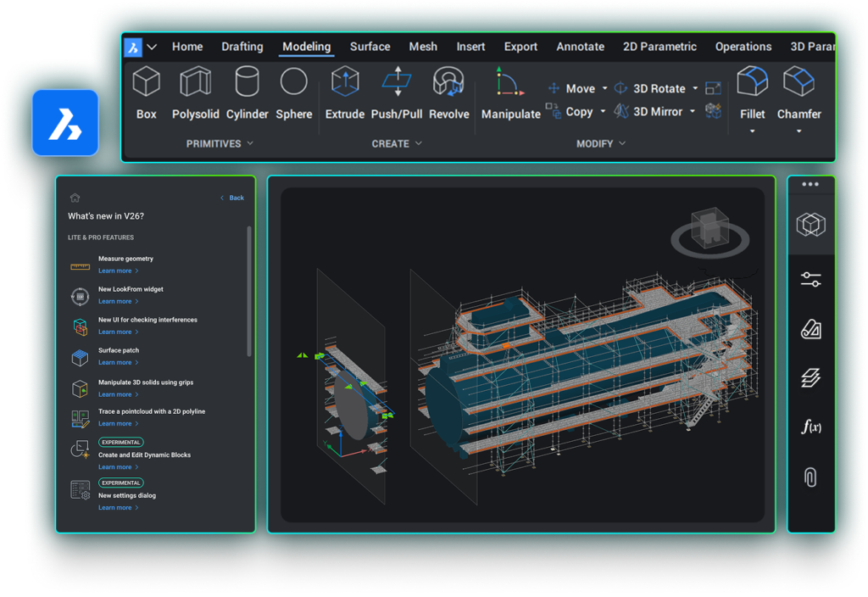Open the Manipulate tool

coord(510,83)
